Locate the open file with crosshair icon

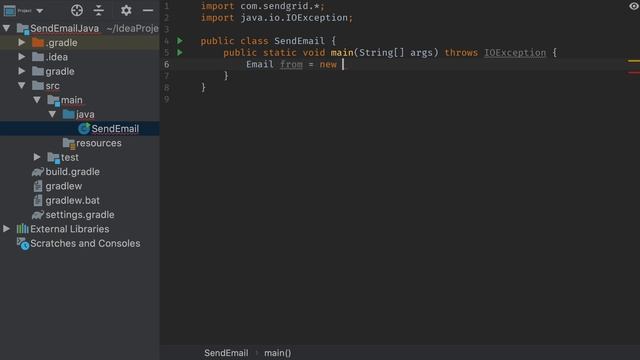pos(77,10)
